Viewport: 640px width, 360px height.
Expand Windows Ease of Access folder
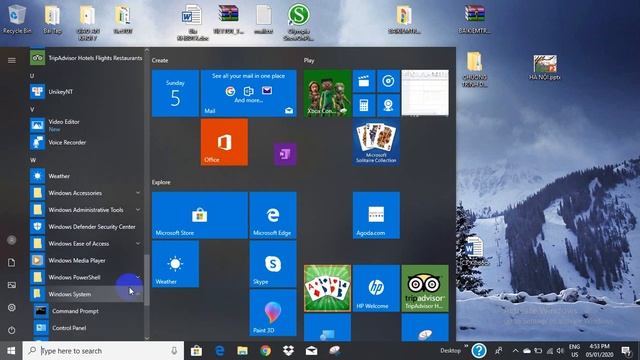[86, 243]
